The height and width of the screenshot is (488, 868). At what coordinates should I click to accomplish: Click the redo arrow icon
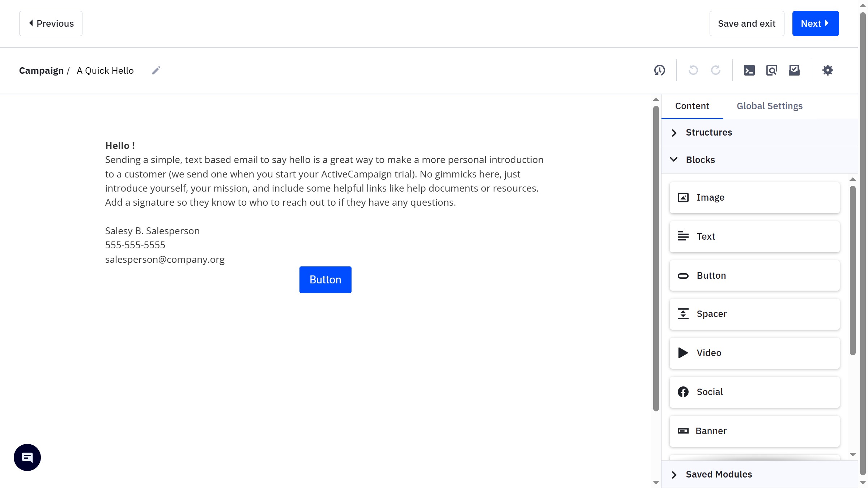pyautogui.click(x=715, y=70)
